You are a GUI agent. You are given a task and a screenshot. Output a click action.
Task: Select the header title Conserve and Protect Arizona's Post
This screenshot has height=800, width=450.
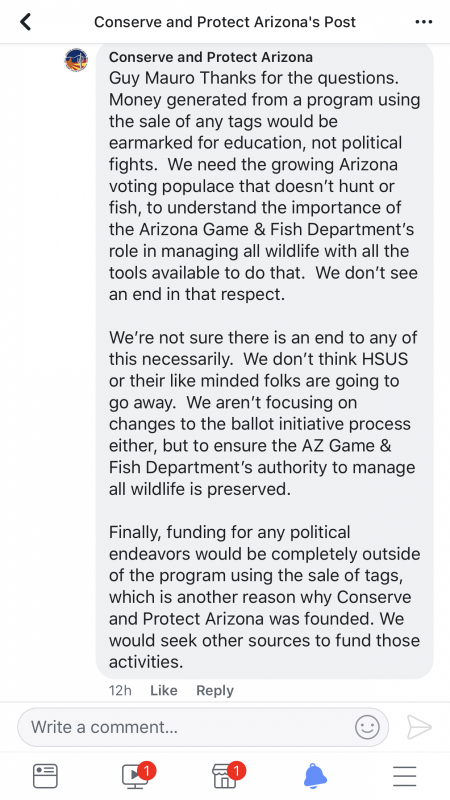pyautogui.click(x=225, y=22)
